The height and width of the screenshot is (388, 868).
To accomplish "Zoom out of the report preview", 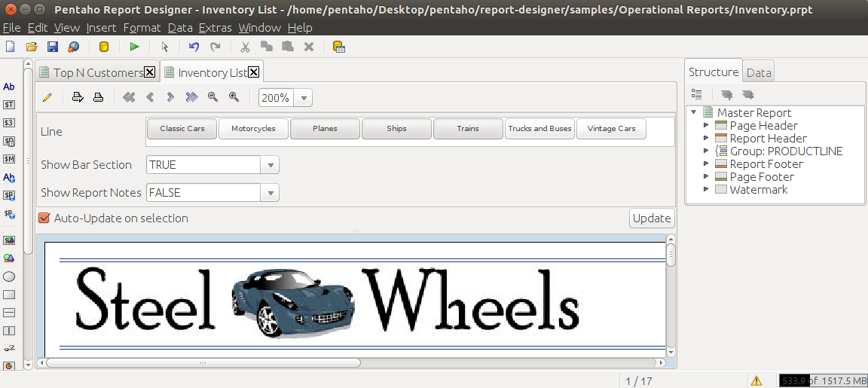I will click(x=212, y=97).
